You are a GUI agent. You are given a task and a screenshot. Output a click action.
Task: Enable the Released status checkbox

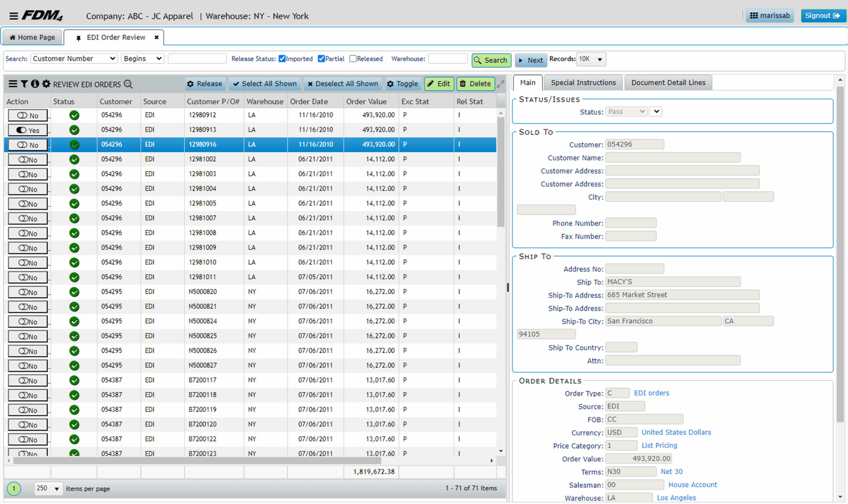pos(353,59)
